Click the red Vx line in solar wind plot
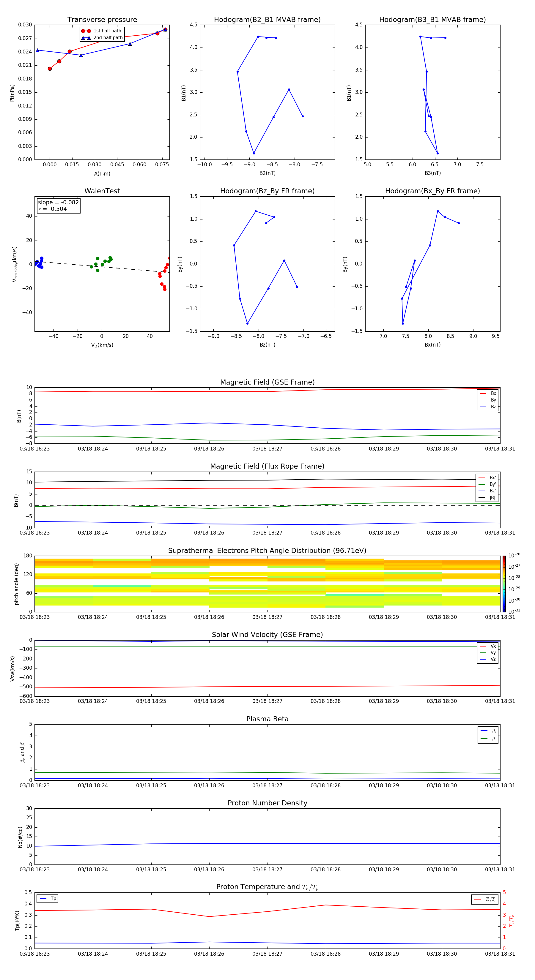 (x=267, y=687)
